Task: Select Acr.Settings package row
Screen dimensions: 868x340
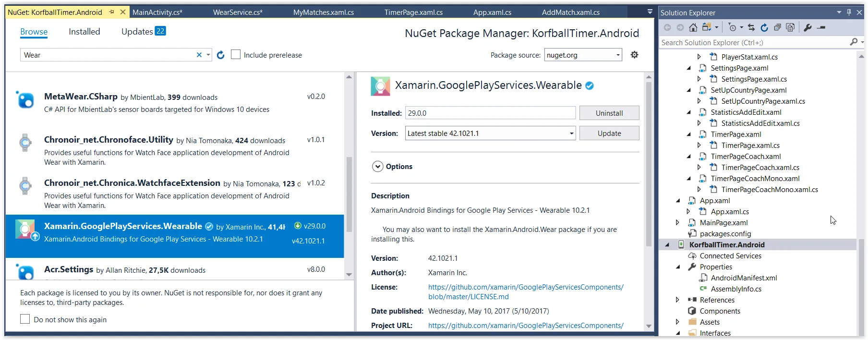Action: pos(174,270)
